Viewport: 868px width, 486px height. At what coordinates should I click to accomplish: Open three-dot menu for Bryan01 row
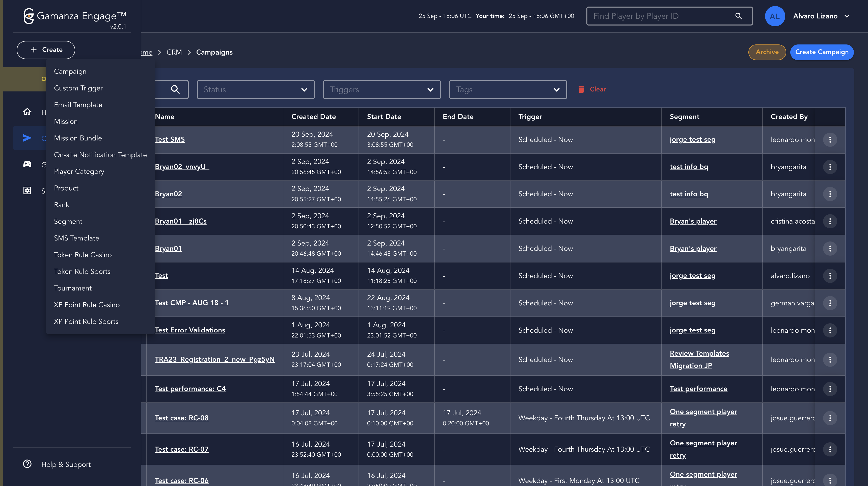pyautogui.click(x=830, y=249)
